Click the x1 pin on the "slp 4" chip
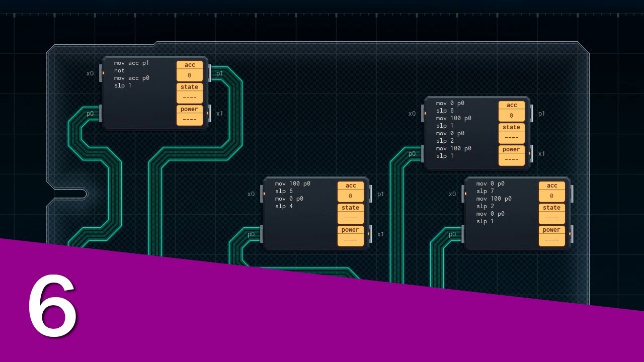Viewport: 644px width, 362px height. click(380, 234)
